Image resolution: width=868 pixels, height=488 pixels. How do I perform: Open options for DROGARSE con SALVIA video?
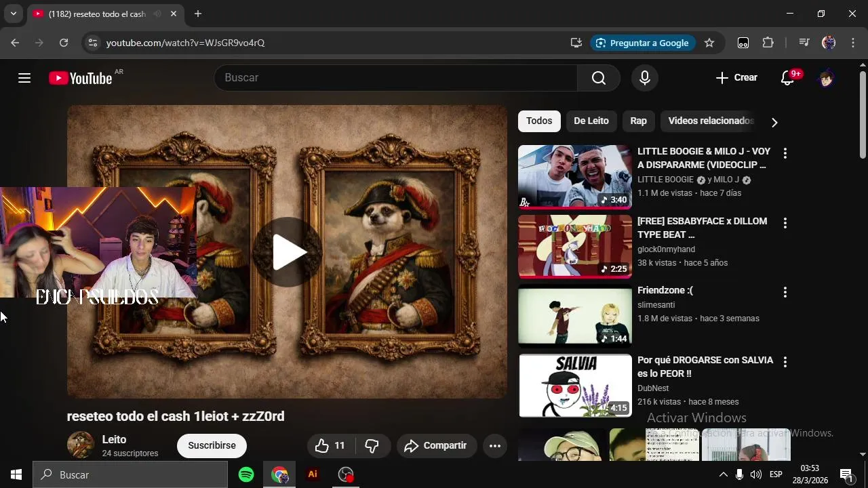(785, 362)
